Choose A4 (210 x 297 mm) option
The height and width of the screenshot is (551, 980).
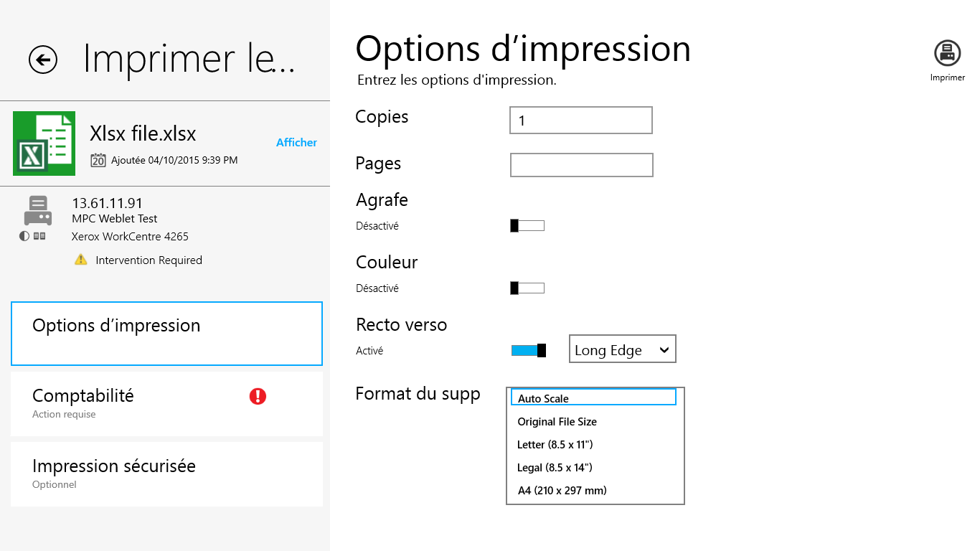coord(562,491)
